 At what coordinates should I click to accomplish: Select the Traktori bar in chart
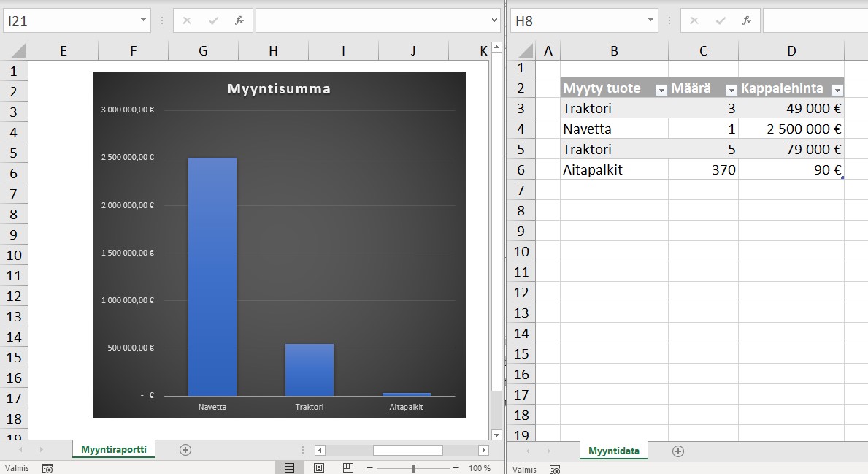pyautogui.click(x=310, y=370)
